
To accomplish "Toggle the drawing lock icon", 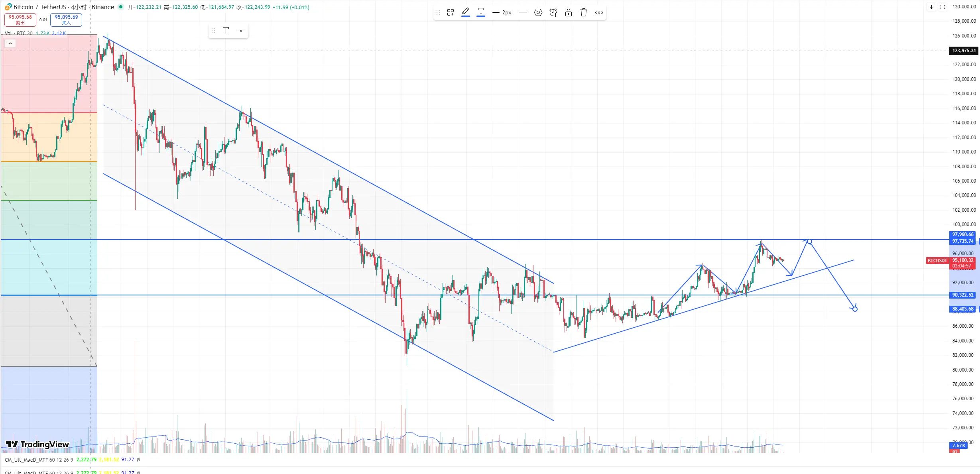I will tap(569, 12).
